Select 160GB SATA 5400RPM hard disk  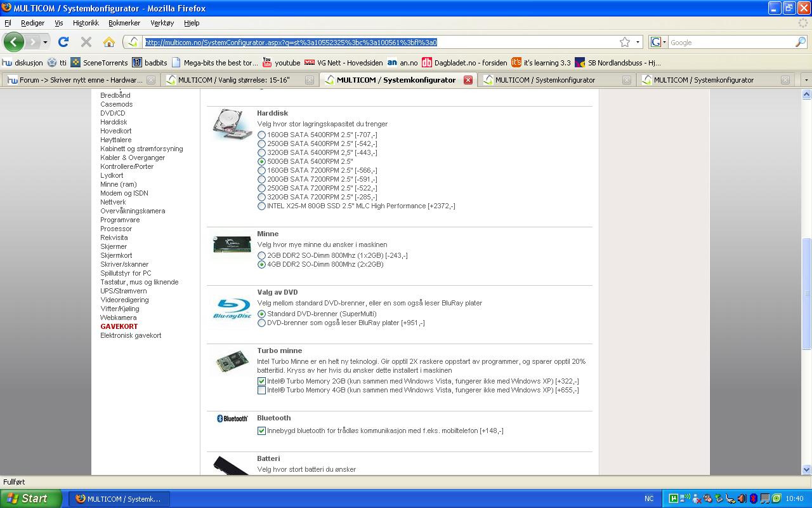[261, 135]
